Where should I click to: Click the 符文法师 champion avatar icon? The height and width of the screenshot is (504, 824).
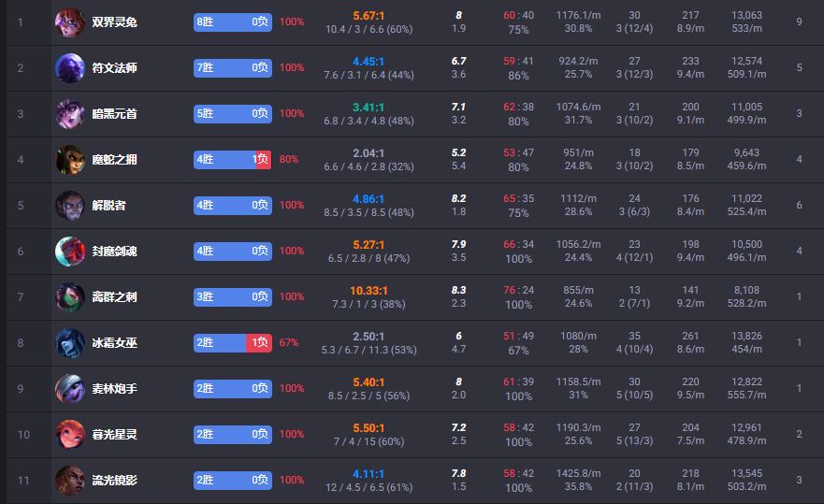pos(69,67)
